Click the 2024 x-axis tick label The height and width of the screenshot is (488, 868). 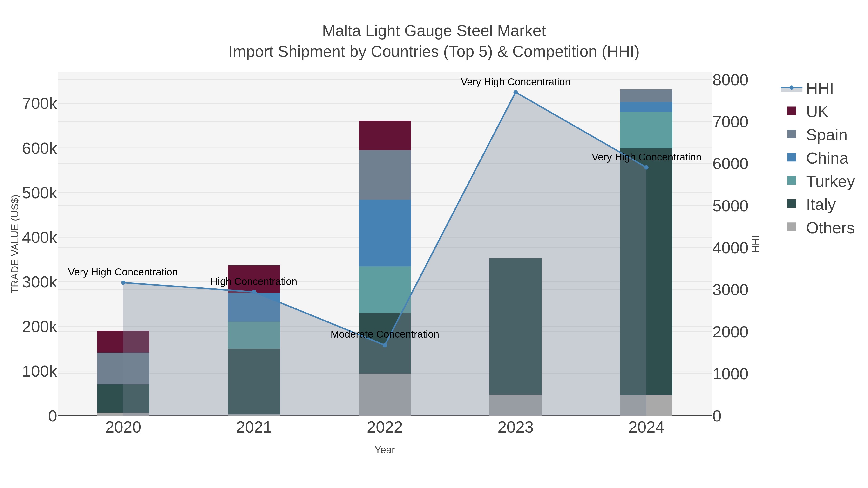pos(646,428)
